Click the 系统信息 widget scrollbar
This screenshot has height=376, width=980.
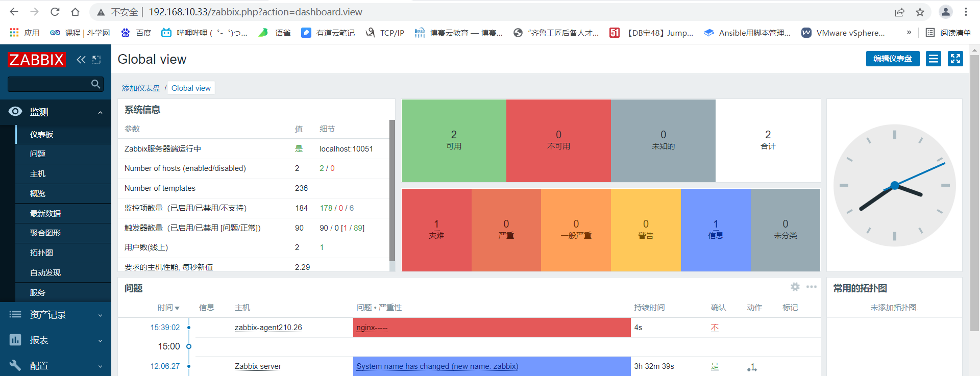coord(392,190)
